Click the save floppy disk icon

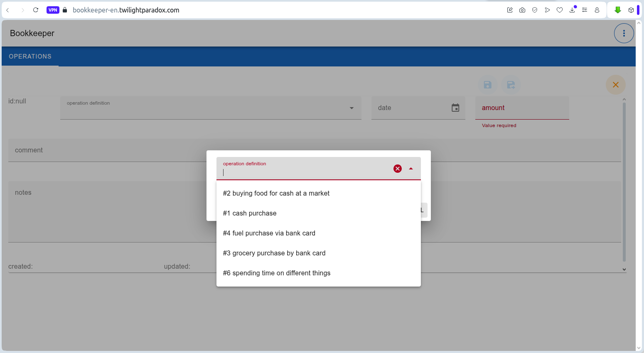click(488, 85)
